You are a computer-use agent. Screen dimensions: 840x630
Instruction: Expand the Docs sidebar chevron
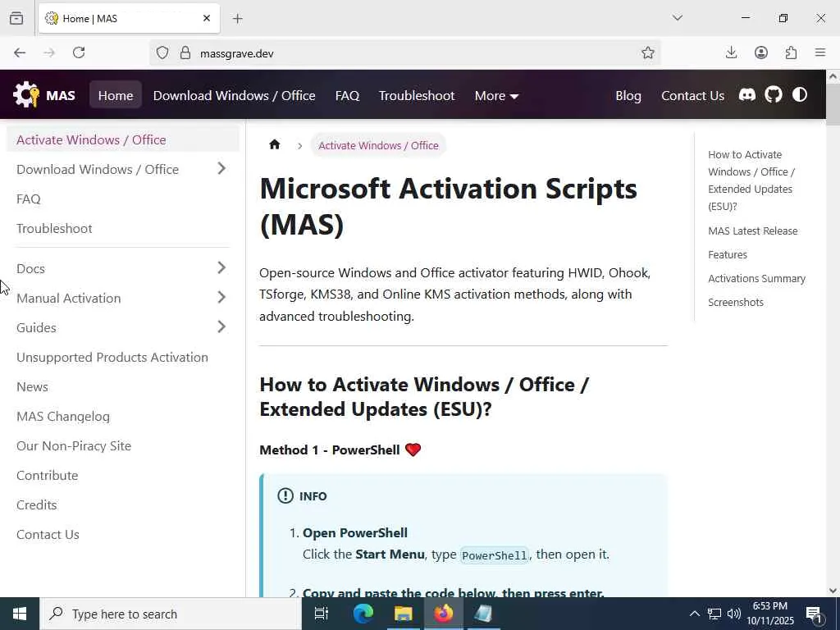[x=221, y=268]
